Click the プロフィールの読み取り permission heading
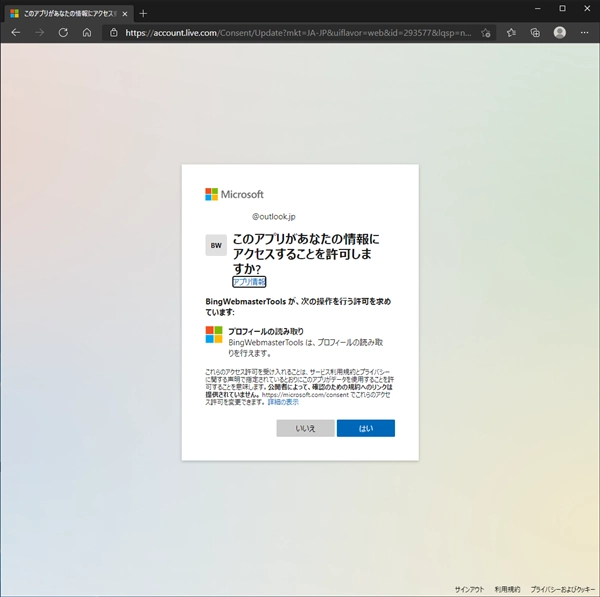 tap(266, 331)
